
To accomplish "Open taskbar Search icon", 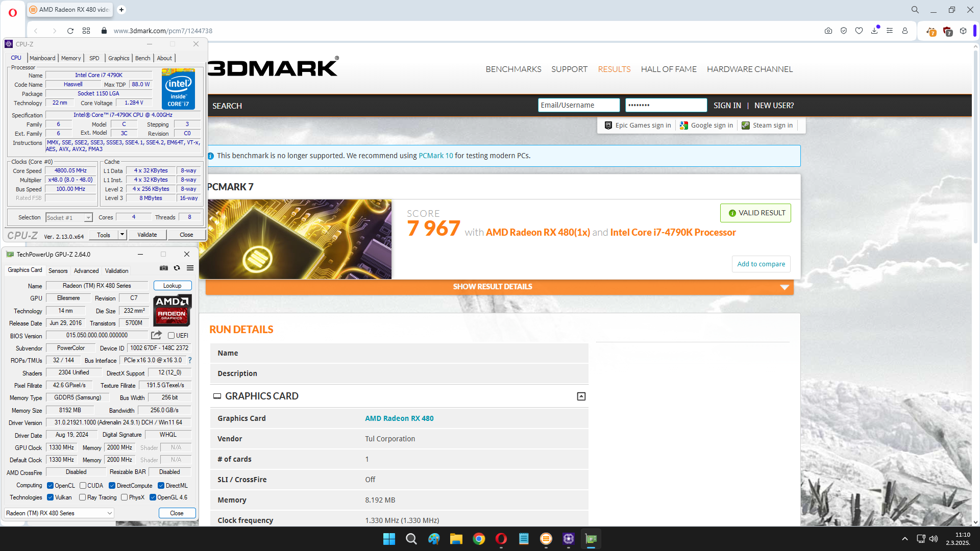I will coord(411,539).
